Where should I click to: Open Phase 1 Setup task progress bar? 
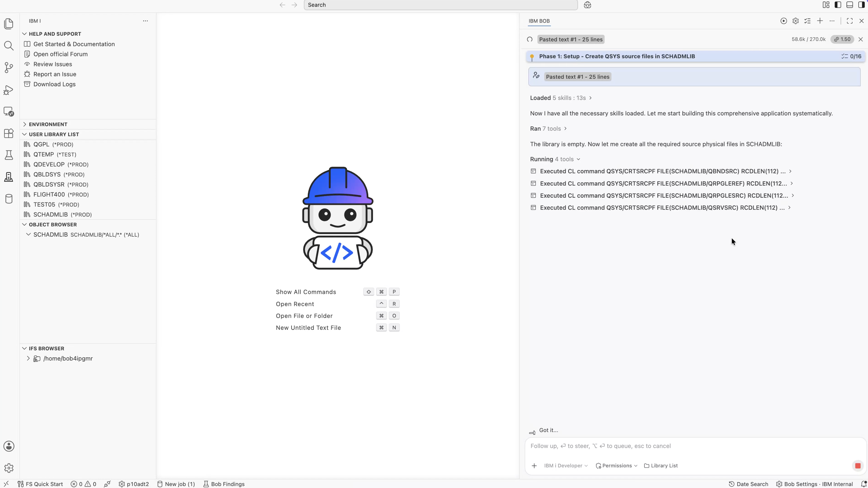coord(696,56)
